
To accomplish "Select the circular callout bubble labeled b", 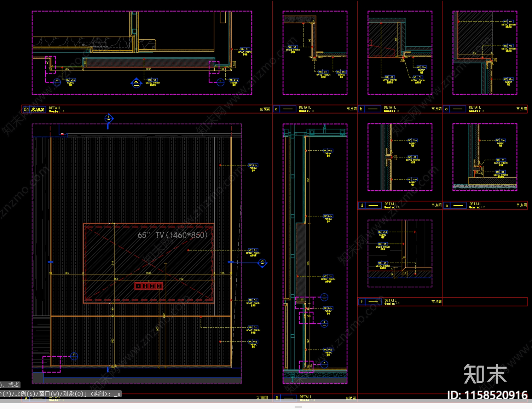I will click(x=220, y=82).
